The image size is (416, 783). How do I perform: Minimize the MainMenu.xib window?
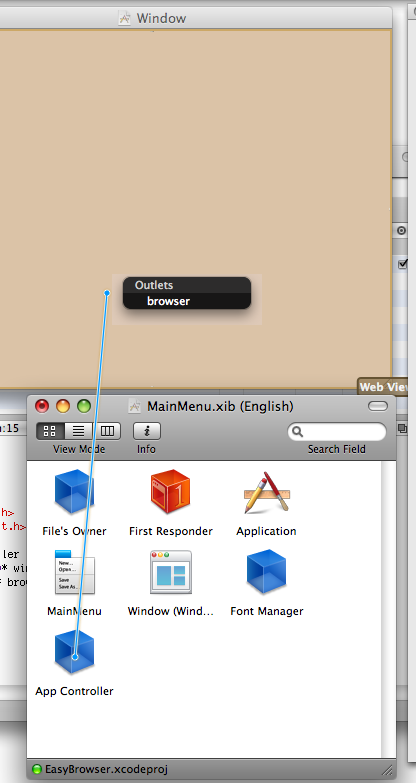[63, 406]
